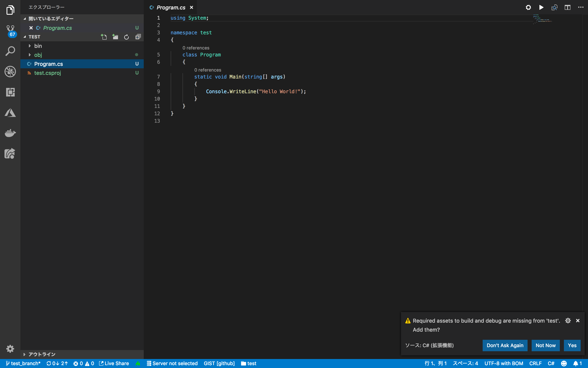Click test project folder in status bar
The image size is (588, 368).
[248, 363]
